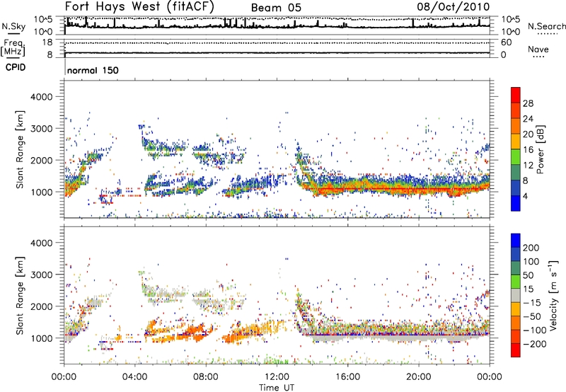The width and height of the screenshot is (566, 392).
Task: Click the 'CPID' row label
Action: tap(16, 67)
